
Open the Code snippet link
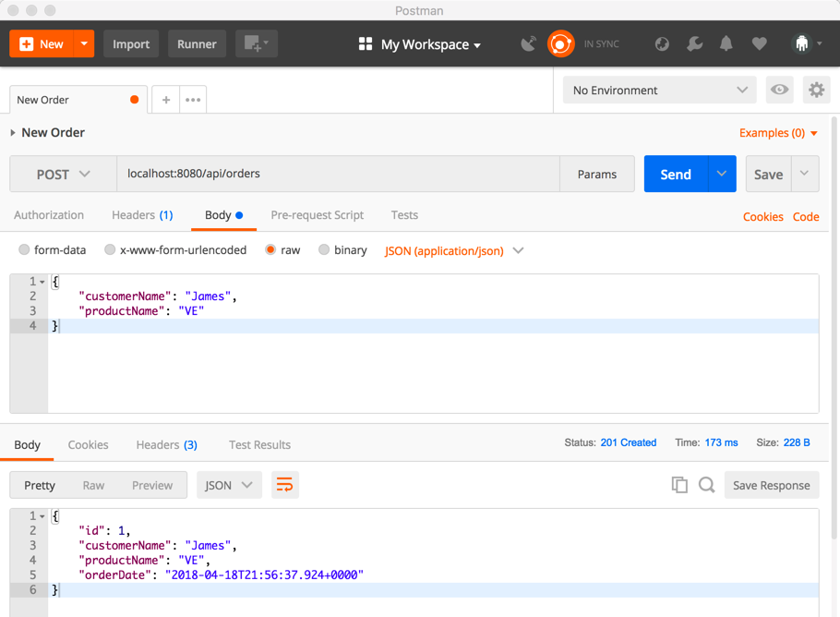pos(806,216)
